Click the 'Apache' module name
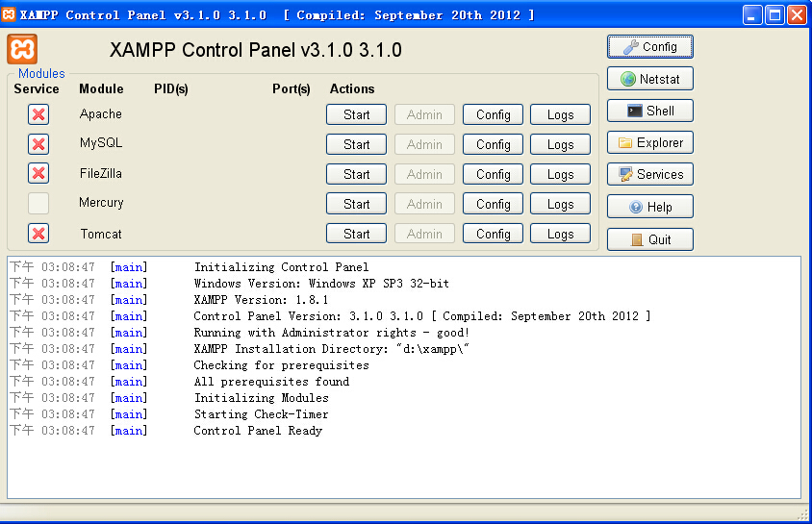This screenshot has height=524, width=812. tap(100, 113)
